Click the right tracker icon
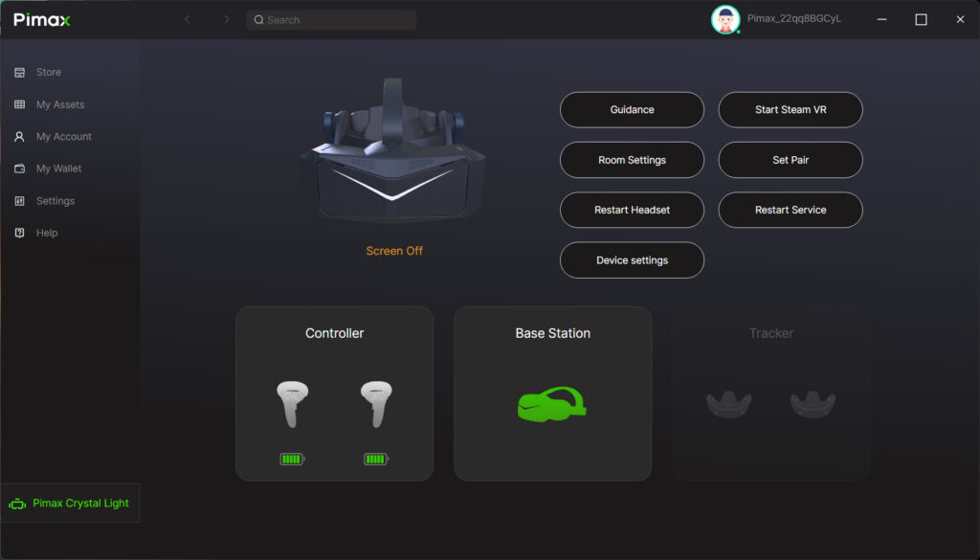Viewport: 980px width, 560px height. pos(813,404)
